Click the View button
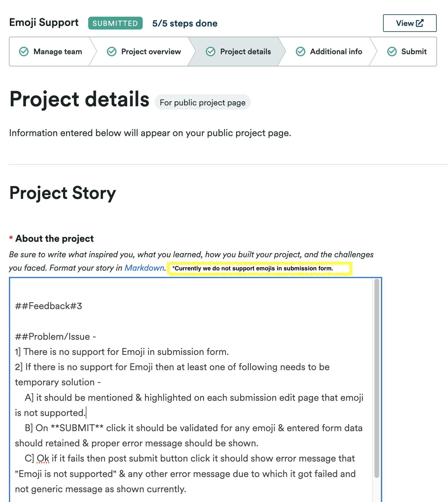The image size is (448, 502). pyautogui.click(x=410, y=23)
